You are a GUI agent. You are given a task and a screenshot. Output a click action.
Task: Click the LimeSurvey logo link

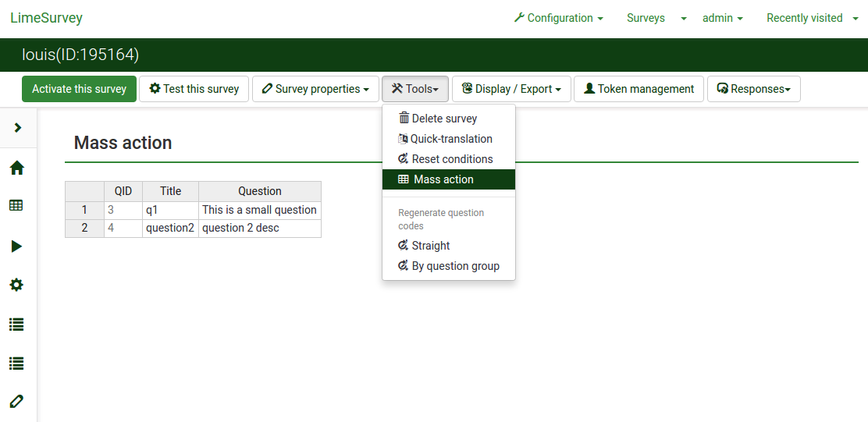click(47, 18)
